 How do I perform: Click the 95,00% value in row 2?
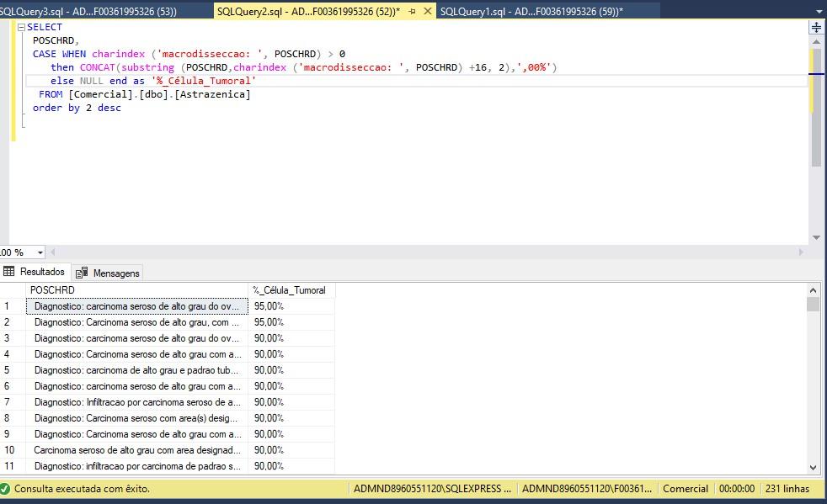[291, 322]
